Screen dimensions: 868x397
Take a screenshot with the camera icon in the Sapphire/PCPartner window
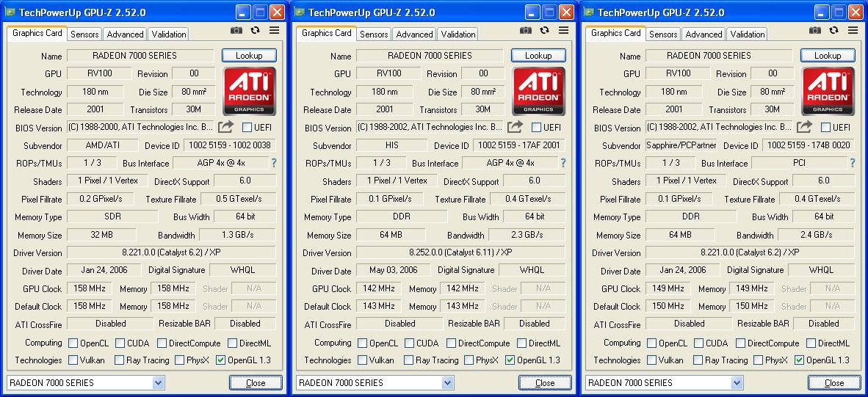coord(815,30)
